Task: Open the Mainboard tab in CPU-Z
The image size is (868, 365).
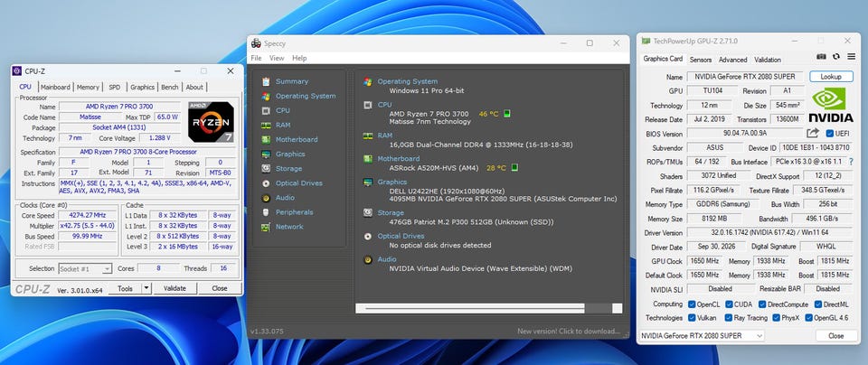Action: tap(55, 87)
